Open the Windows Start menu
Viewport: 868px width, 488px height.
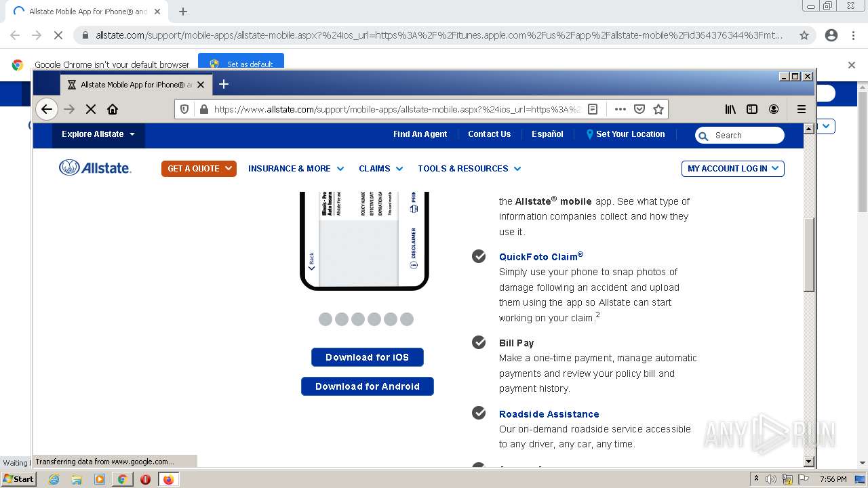18,479
